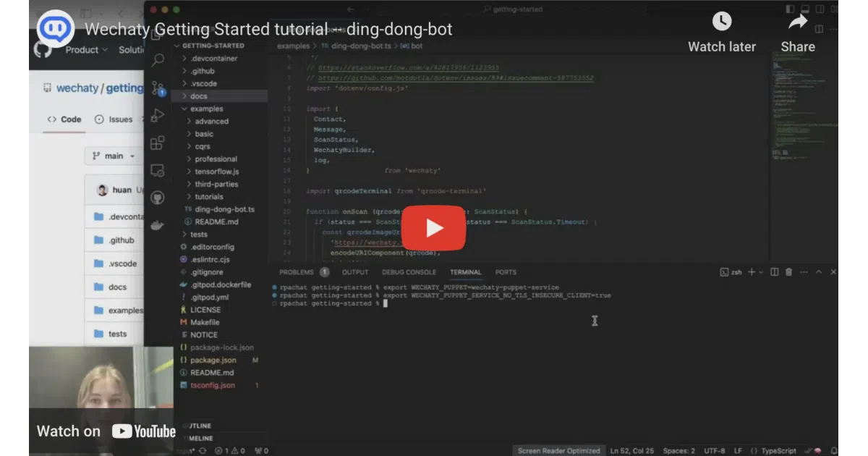The height and width of the screenshot is (456, 868).
Task: Maximize panel with the chevron-up icon
Action: [819, 272]
